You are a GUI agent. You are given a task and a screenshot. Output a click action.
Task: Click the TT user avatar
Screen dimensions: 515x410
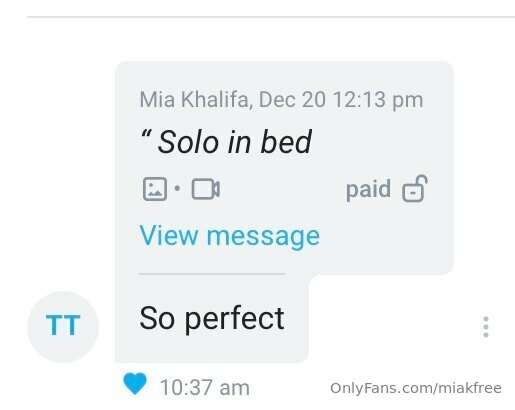tap(63, 326)
